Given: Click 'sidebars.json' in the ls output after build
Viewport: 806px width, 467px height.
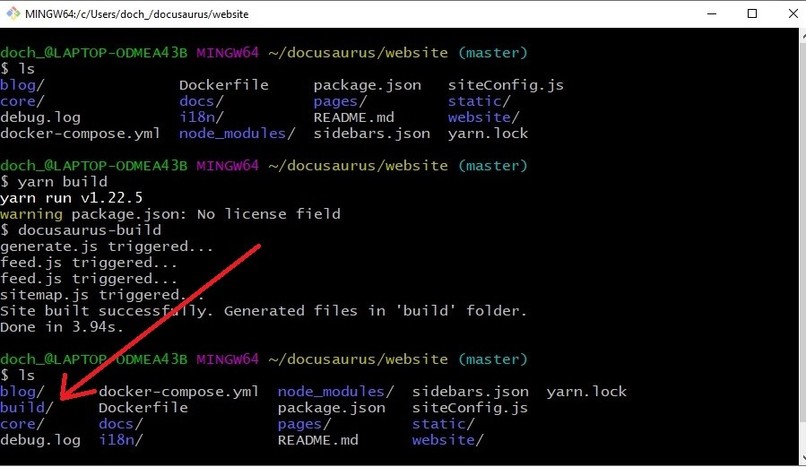Looking at the screenshot, I should [x=470, y=391].
